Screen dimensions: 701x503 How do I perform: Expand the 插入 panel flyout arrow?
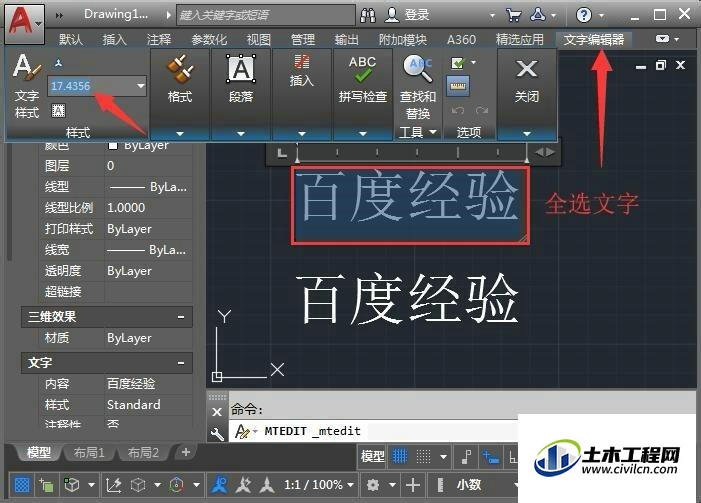(302, 134)
